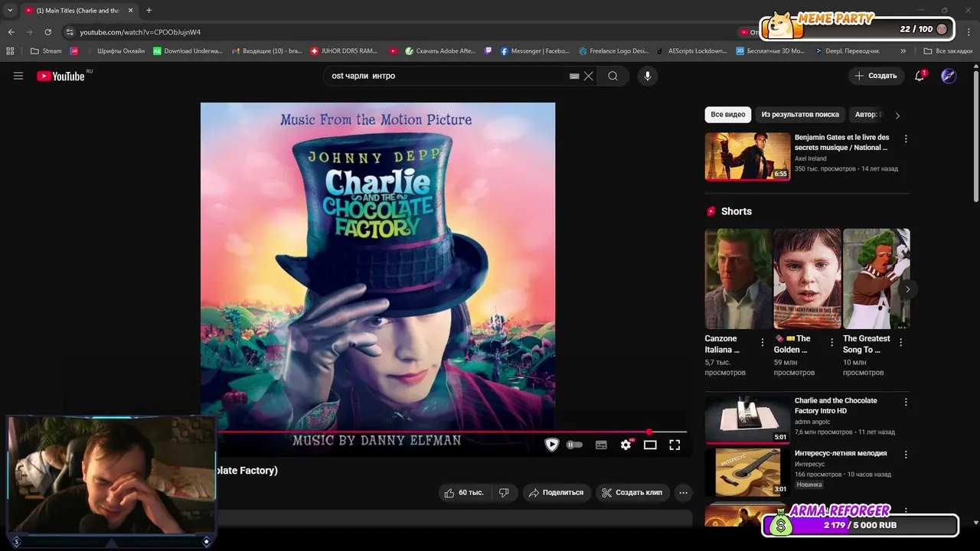Enter fullscreen mode in player
The image size is (980, 551).
pos(675,445)
